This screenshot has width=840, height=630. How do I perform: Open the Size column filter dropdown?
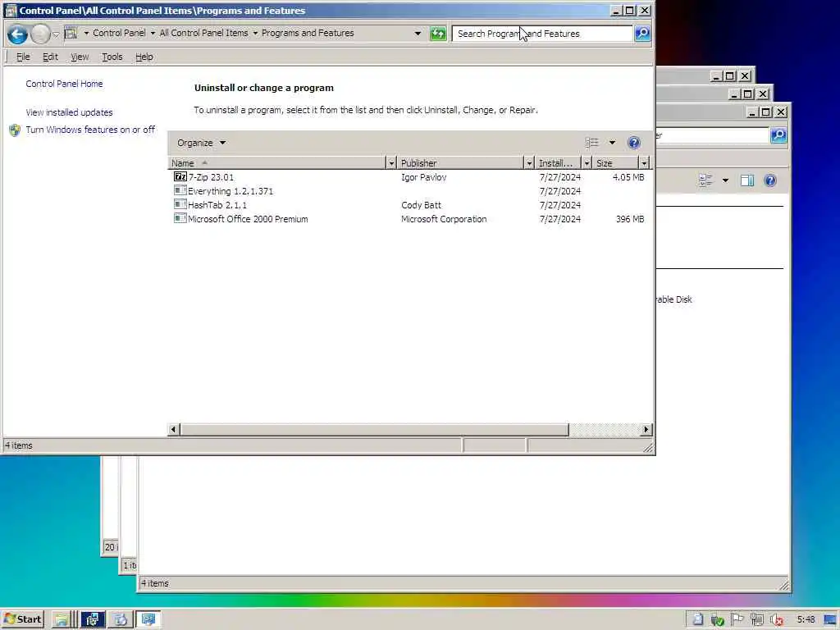click(x=644, y=163)
